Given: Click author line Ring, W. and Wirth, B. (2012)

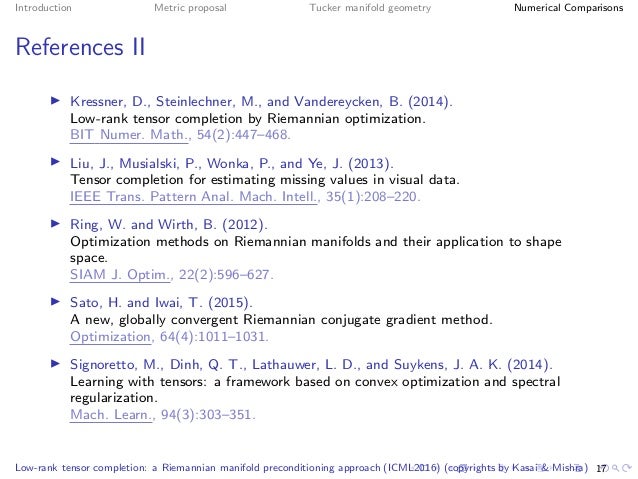Looking at the screenshot, I should point(169,225).
